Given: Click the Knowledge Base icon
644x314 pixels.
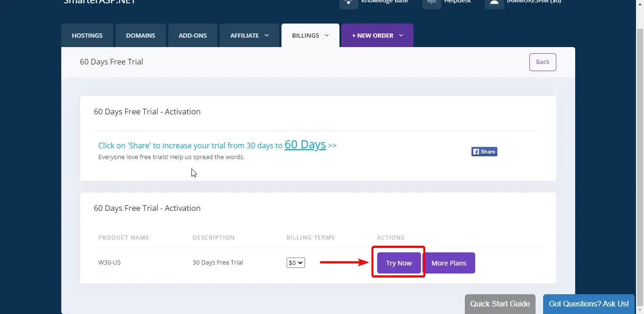Looking at the screenshot, I should point(348,3).
